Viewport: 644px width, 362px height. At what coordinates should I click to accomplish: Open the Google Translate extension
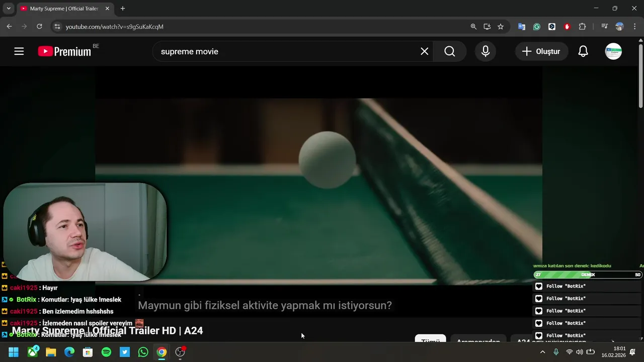[x=522, y=27]
